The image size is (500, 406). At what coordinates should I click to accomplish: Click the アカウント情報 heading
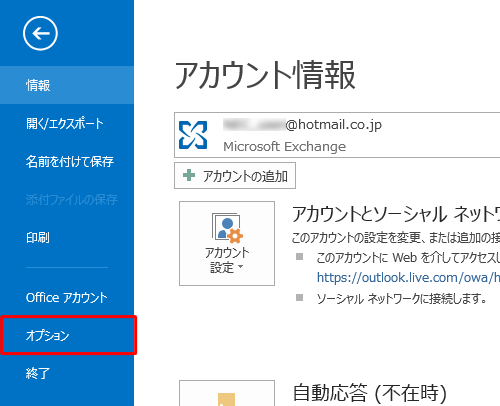[x=265, y=75]
